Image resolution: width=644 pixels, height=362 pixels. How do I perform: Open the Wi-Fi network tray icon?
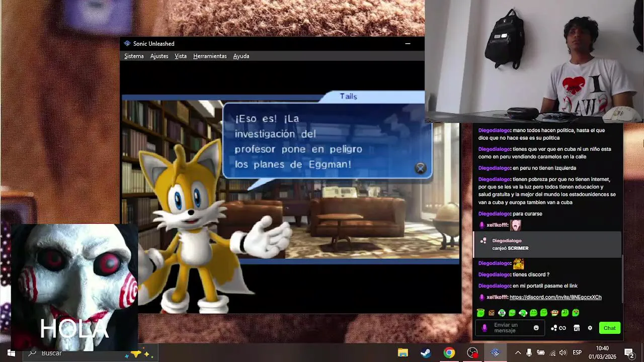tap(552, 353)
